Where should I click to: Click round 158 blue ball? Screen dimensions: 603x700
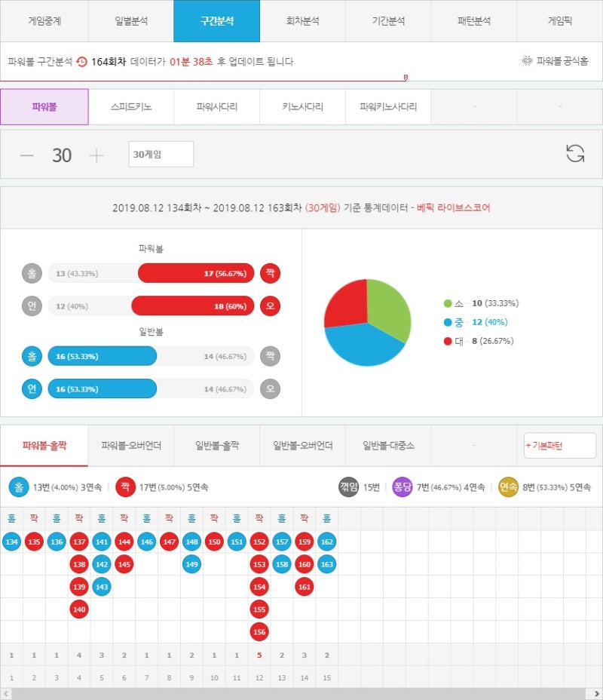pos(282,564)
